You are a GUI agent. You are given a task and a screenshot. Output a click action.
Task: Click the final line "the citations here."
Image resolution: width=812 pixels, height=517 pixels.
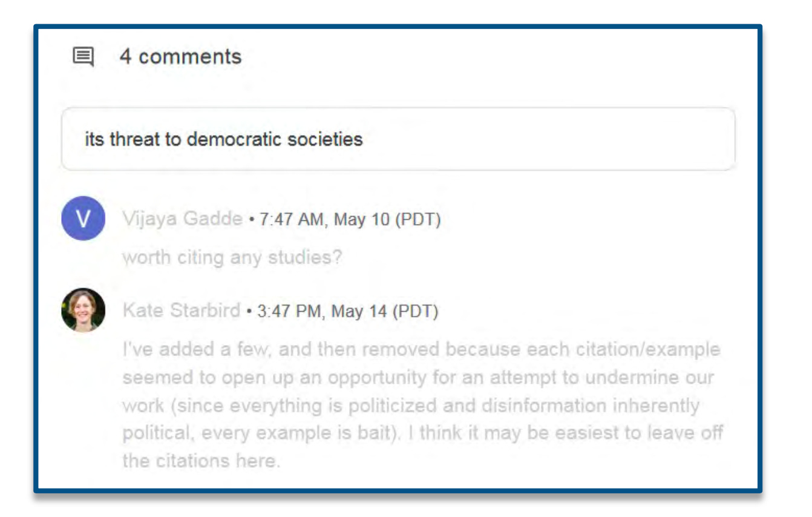tap(201, 462)
